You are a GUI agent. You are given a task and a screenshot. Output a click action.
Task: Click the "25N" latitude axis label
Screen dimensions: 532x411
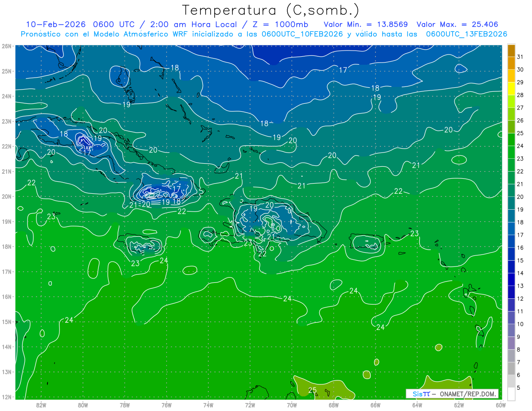(x=7, y=71)
